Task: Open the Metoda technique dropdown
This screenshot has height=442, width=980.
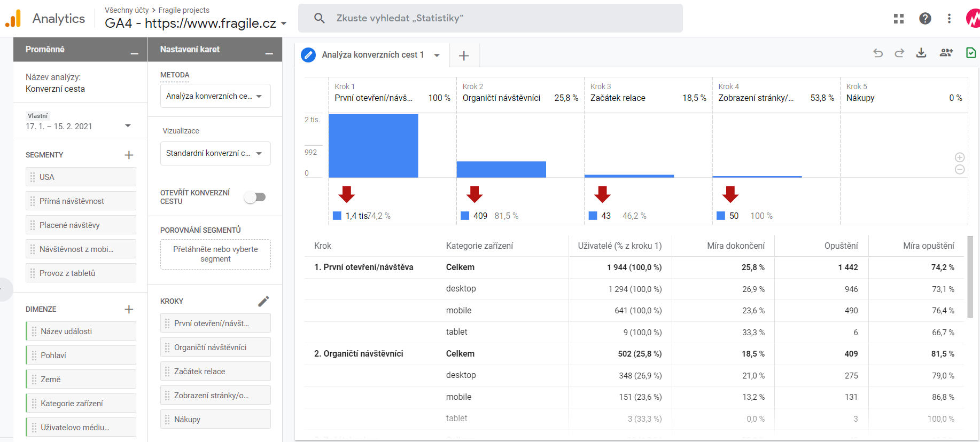Action: tap(215, 96)
